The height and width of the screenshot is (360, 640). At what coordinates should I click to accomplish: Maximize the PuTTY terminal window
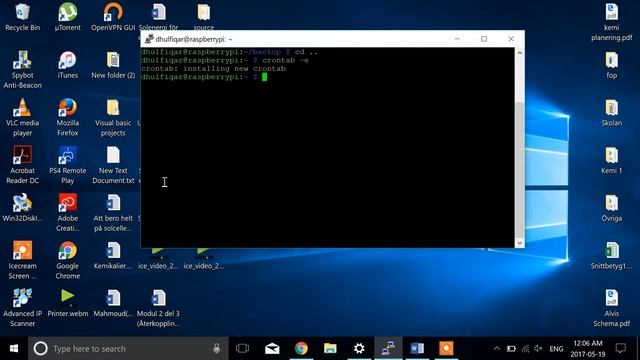[484, 39]
